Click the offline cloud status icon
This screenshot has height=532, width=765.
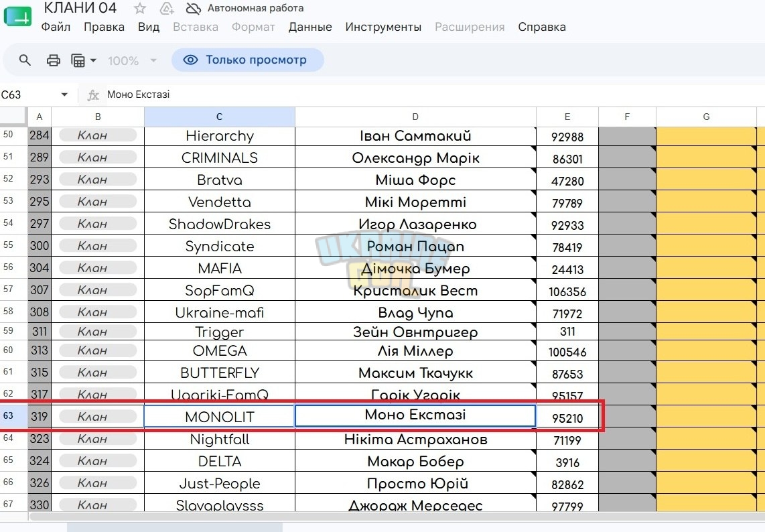coord(194,8)
